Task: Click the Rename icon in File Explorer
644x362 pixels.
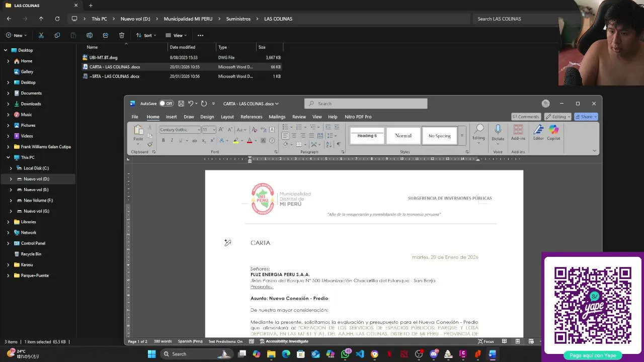Action: [90, 35]
